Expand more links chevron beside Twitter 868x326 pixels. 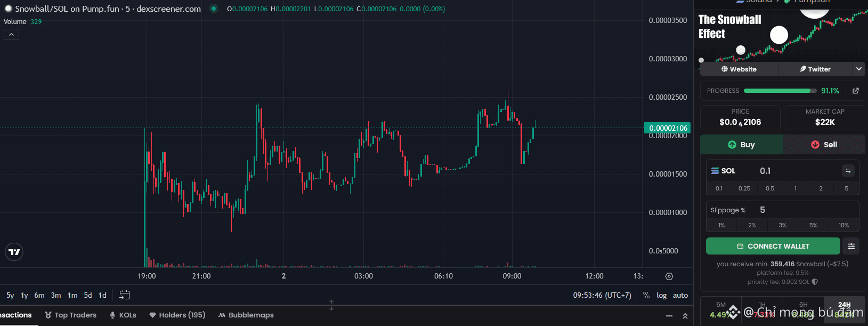point(858,69)
